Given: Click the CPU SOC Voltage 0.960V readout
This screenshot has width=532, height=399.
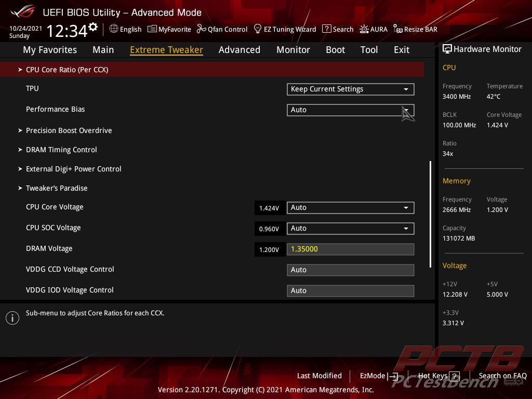Looking at the screenshot, I should point(269,229).
